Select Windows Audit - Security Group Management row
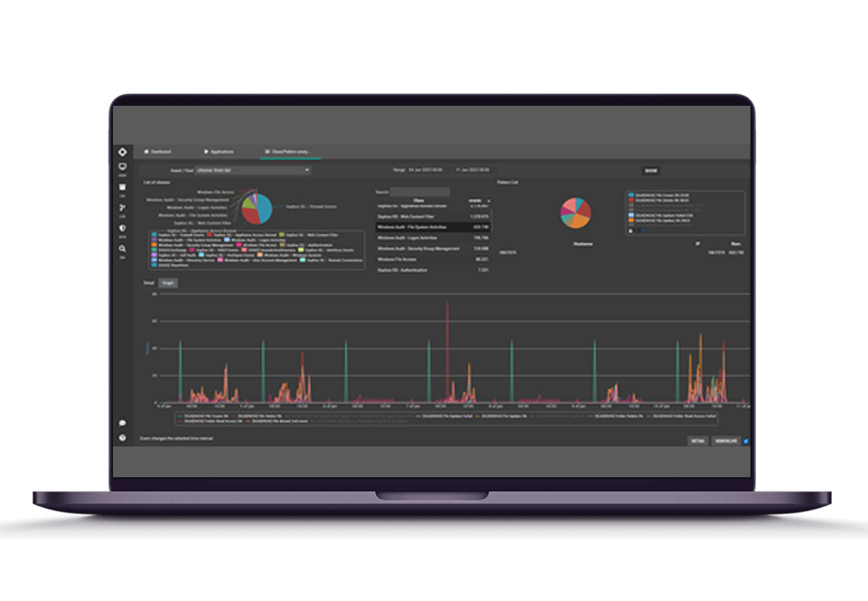Viewport: 868px width, 601px height. coord(433,249)
